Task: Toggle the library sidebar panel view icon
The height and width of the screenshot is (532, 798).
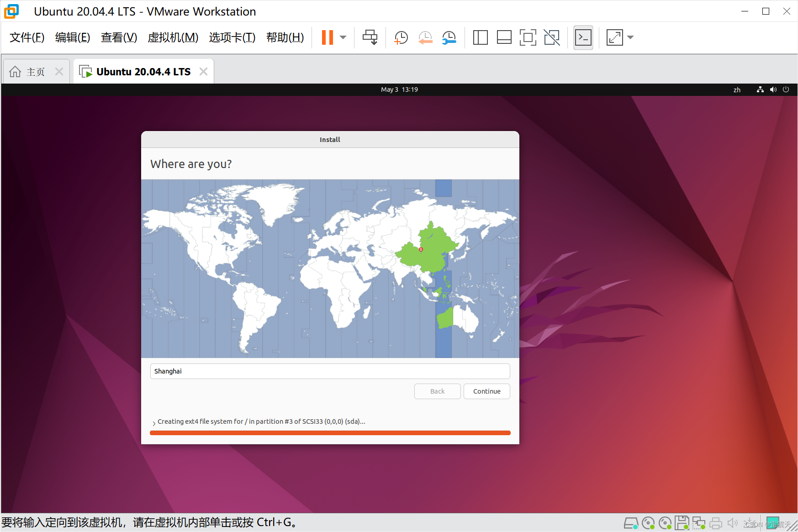Action: 480,37
